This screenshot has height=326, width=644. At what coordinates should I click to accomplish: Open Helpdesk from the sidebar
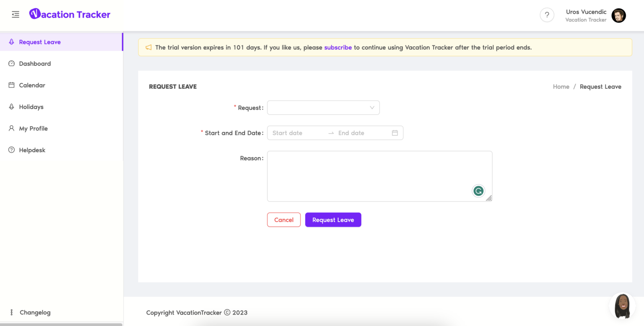[61, 150]
